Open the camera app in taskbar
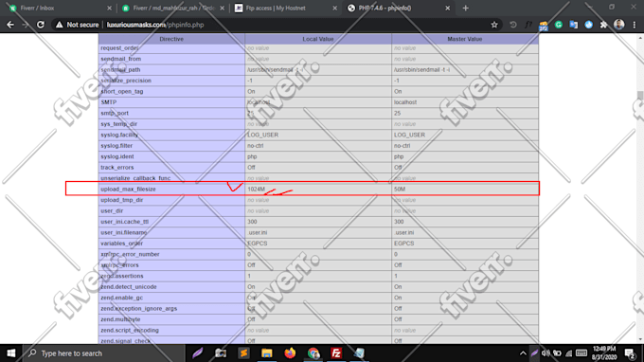This screenshot has height=362, width=644. (x=221, y=353)
